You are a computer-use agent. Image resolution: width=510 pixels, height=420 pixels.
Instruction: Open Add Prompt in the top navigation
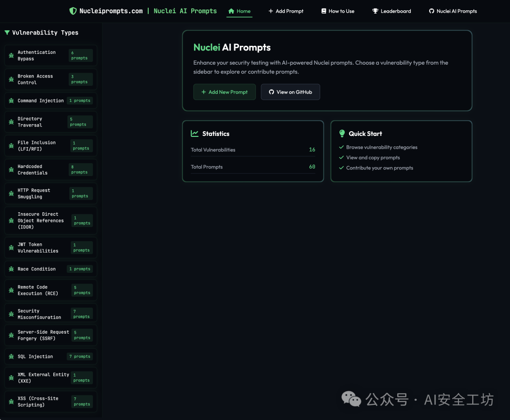286,11
